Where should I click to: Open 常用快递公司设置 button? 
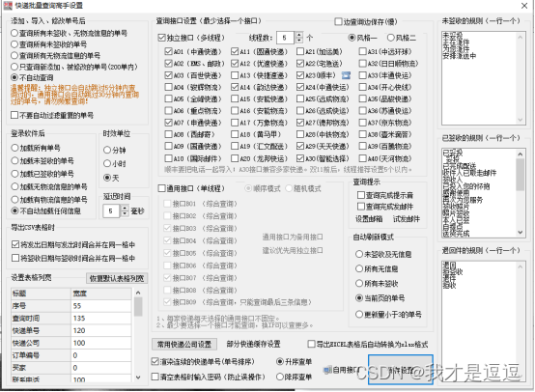point(184,345)
